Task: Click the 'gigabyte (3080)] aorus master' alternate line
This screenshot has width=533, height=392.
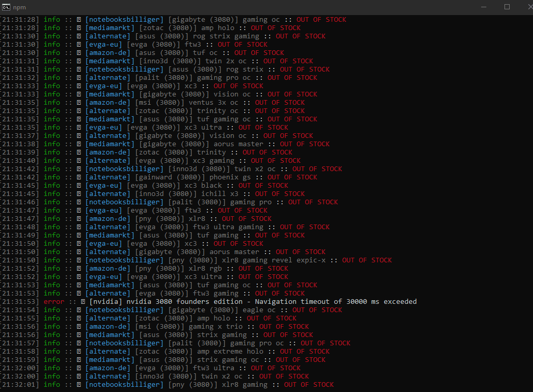Action: [x=163, y=252]
